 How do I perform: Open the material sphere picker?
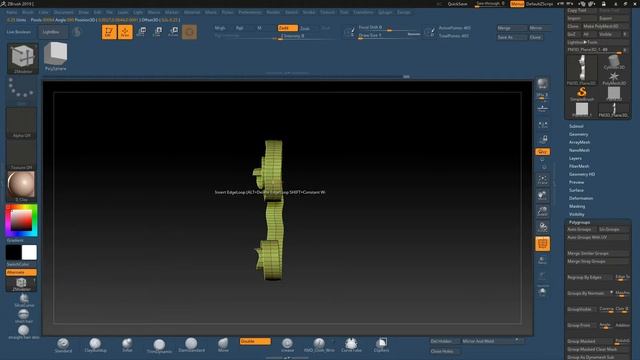(21, 186)
